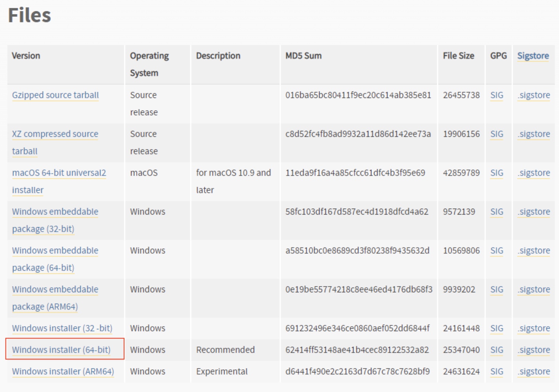
Task: Download Windows installer (ARM64)
Action: click(x=63, y=371)
